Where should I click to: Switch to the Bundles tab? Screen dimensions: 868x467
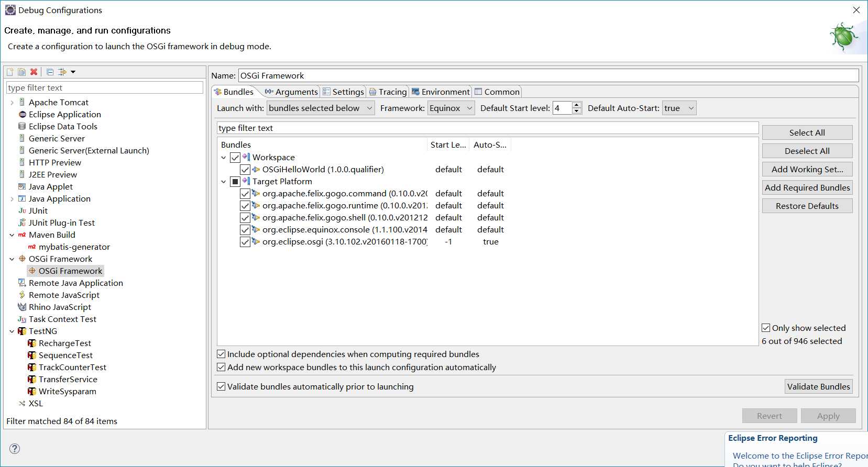234,92
